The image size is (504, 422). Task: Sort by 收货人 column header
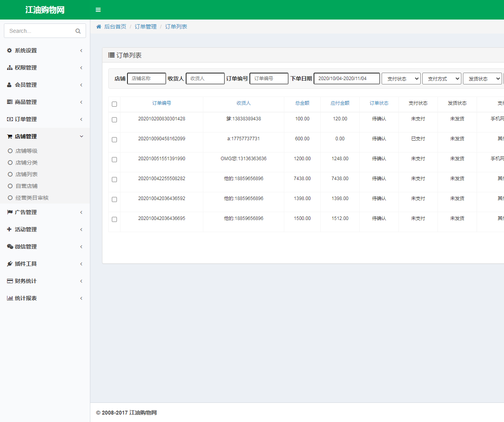tap(244, 103)
